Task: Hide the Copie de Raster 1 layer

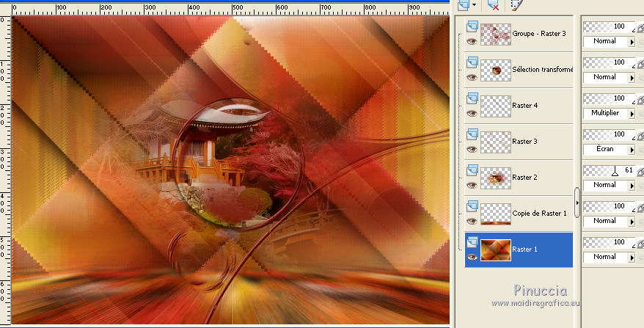Action: (472, 221)
